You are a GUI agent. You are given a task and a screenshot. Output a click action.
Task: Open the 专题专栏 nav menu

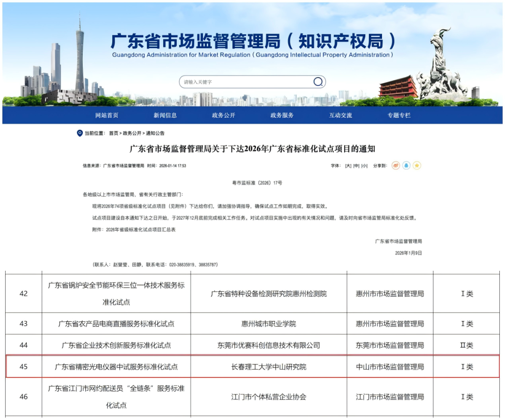click(x=399, y=115)
